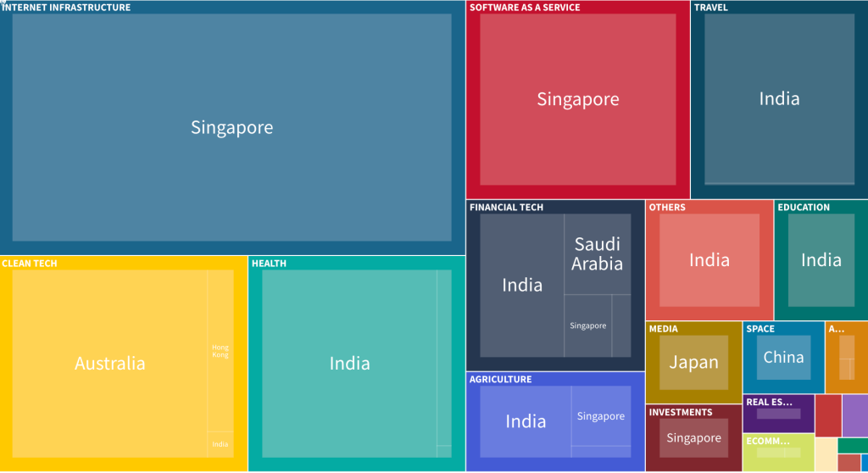This screenshot has height=473, width=868.
Task: Click the Internet Infrastructure category header
Action: (x=66, y=8)
